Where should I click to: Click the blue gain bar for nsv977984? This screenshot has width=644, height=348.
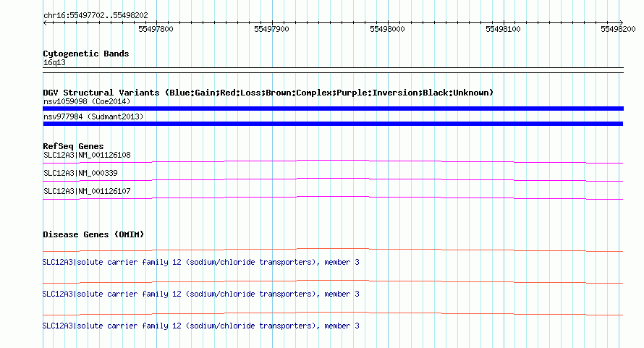(x=333, y=124)
